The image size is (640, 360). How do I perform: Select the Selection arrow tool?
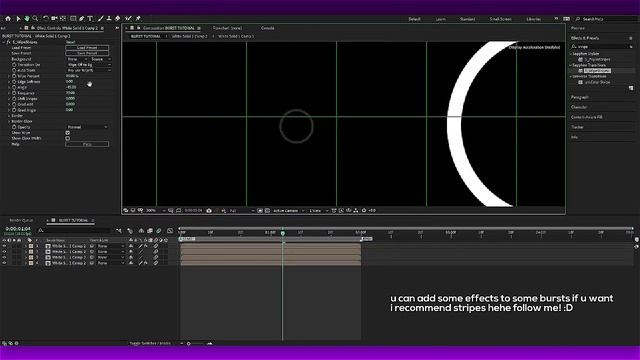[18, 19]
